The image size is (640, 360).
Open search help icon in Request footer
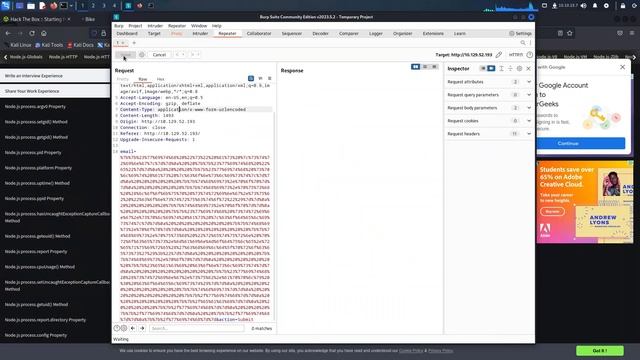click(x=117, y=328)
